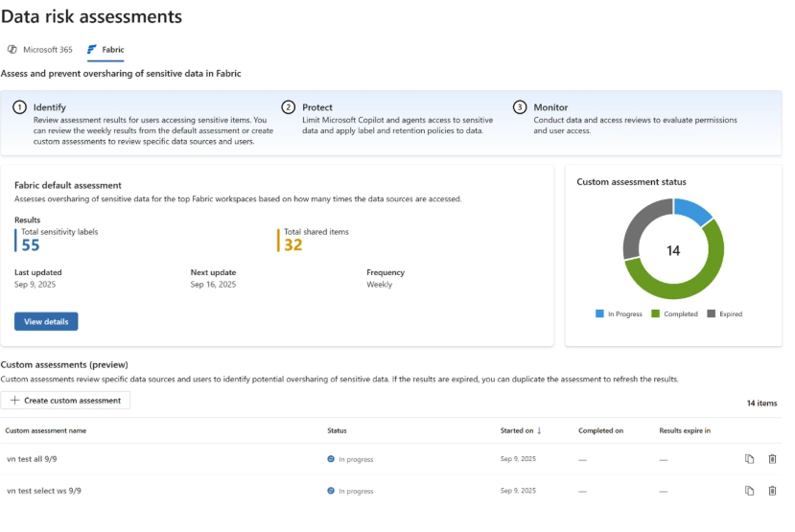Click the In Progress legend swatch
The width and height of the screenshot is (795, 532).
point(599,313)
